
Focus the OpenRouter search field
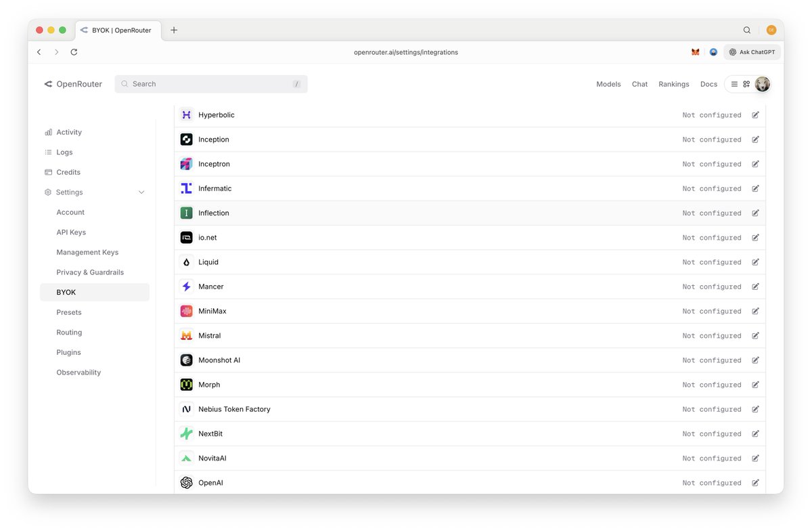click(211, 84)
